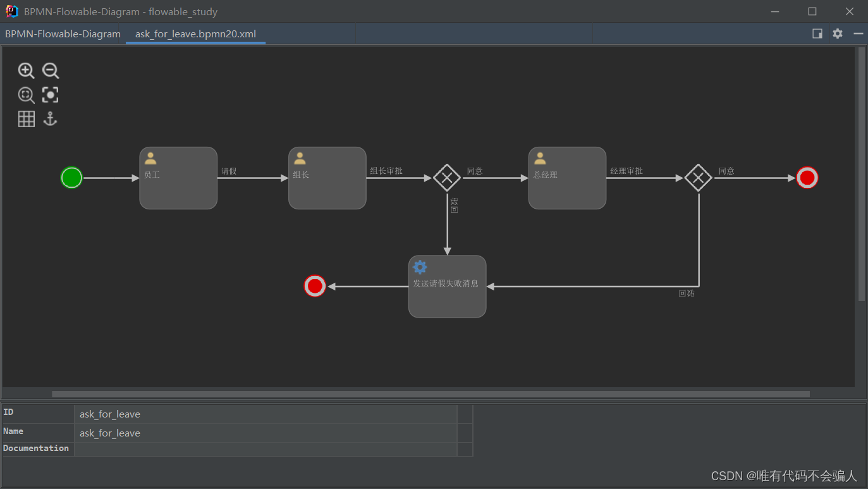
Task: Click the IntelliJ app icon in title bar
Action: coord(11,11)
